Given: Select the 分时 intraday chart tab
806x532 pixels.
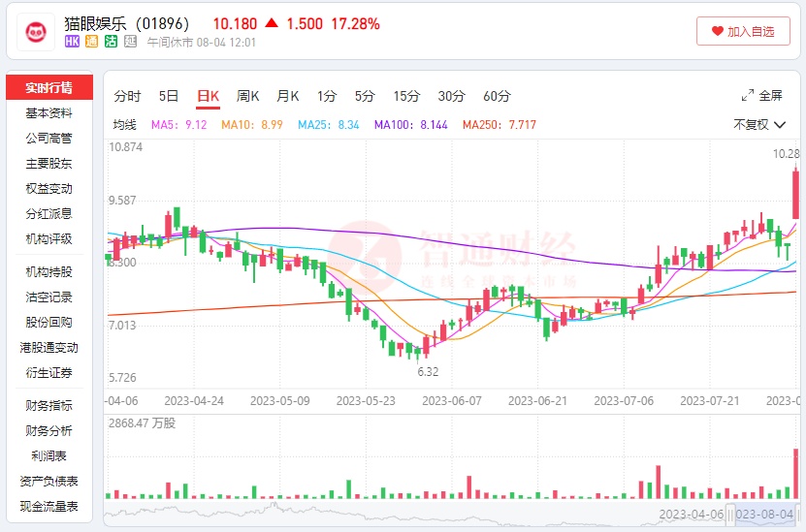Looking at the screenshot, I should [127, 96].
